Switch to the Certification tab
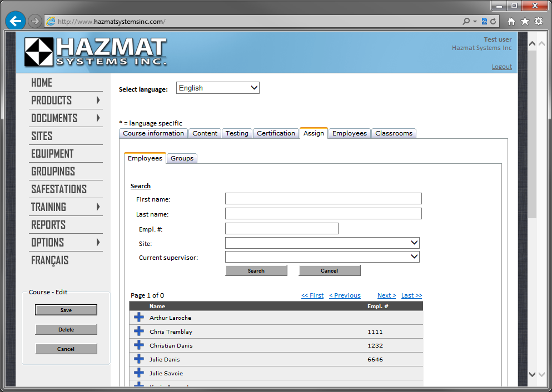 pos(276,133)
